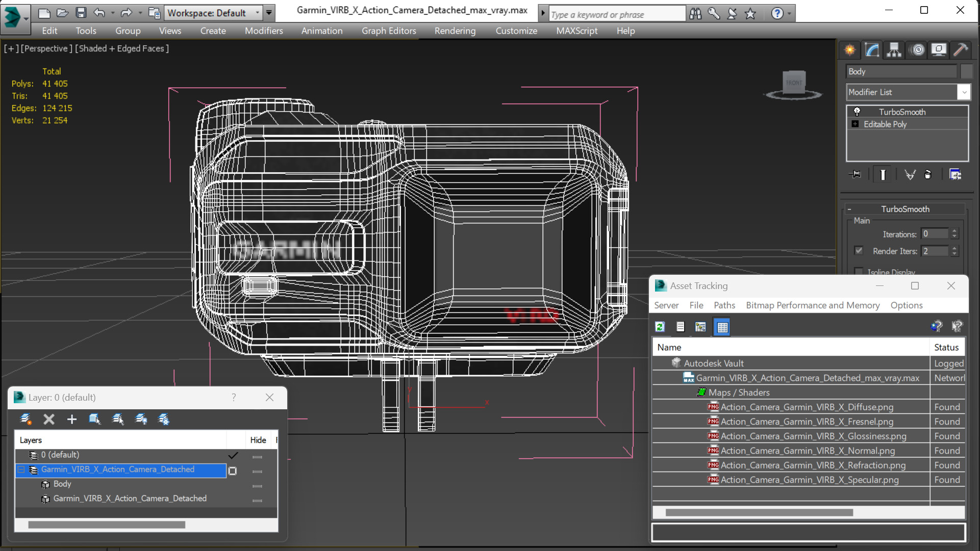
Task: Open Bitmap Performance and Memory menu
Action: [x=813, y=305]
